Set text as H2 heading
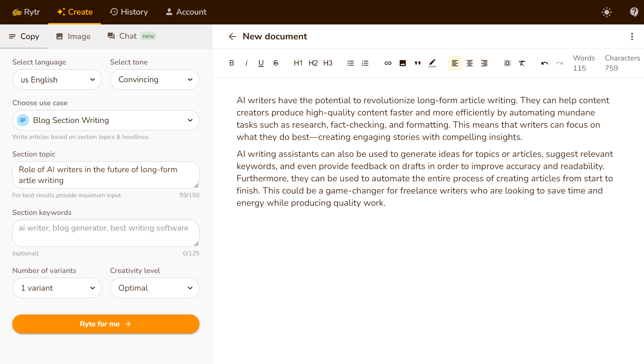The height and width of the screenshot is (364, 644). [x=313, y=63]
